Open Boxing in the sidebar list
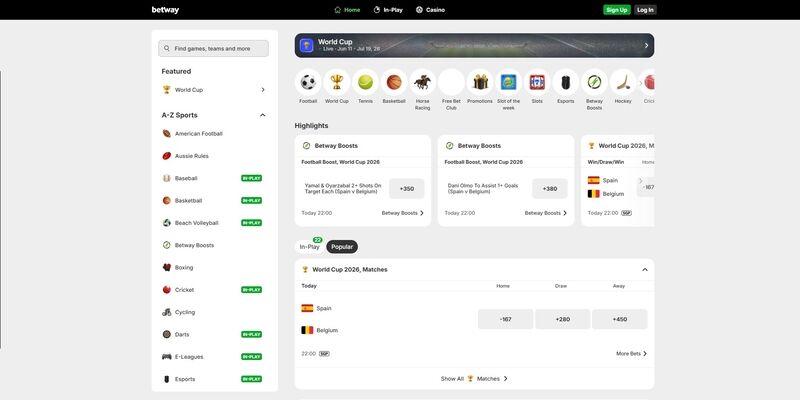This screenshot has width=800, height=400. click(214, 267)
